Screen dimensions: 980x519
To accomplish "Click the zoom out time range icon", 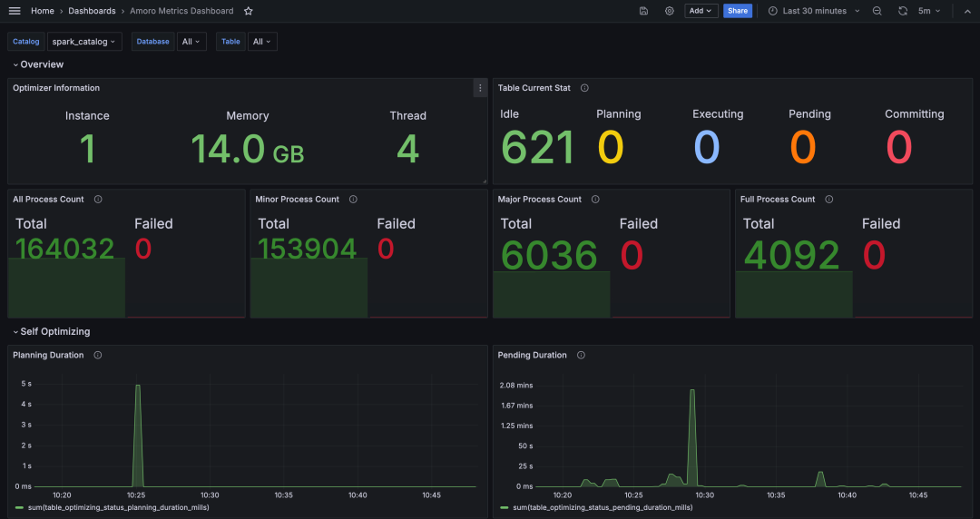I will coord(877,11).
